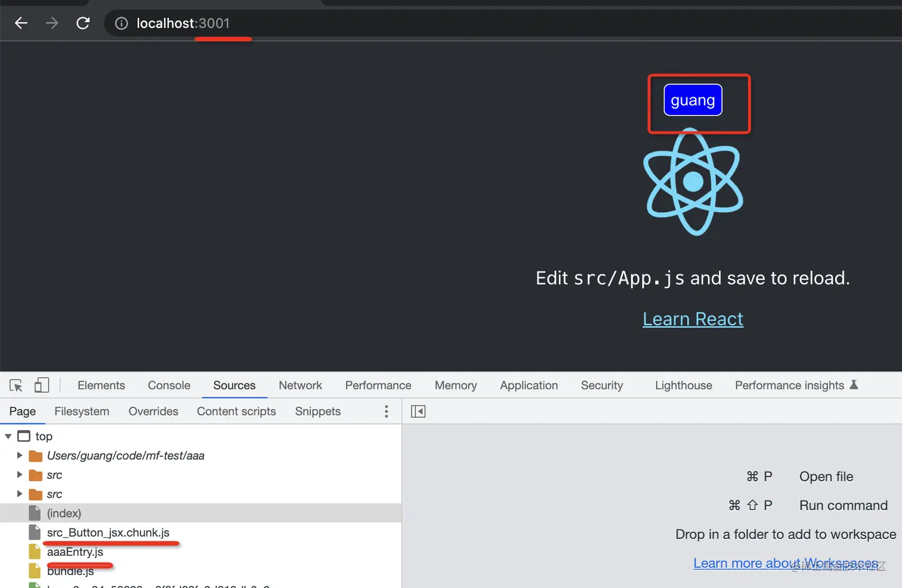Screen dimensions: 902x588
Task: Open the Application panel
Action: coord(529,385)
